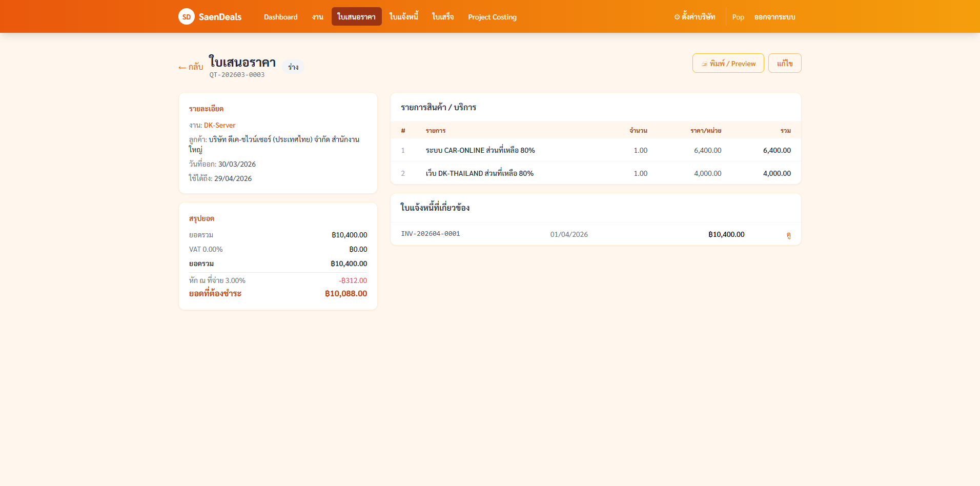Image resolution: width=980 pixels, height=486 pixels.
Task: Click the พิมพ์ / Preview button
Action: pos(728,63)
